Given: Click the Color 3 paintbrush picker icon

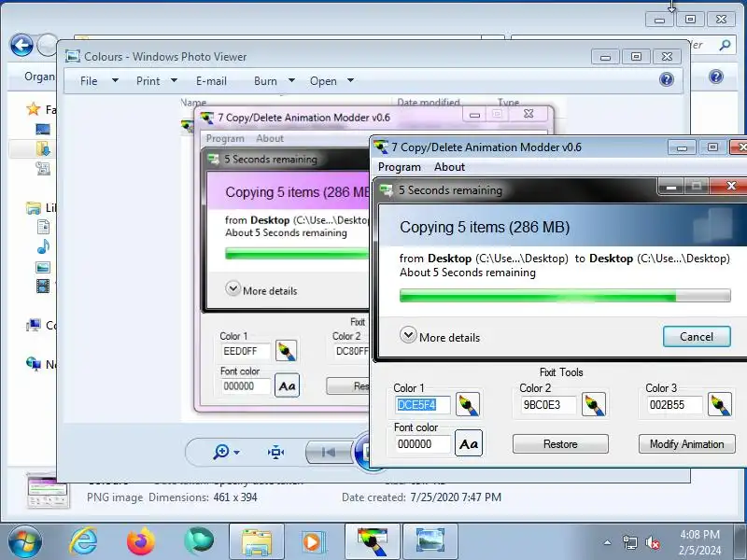Looking at the screenshot, I should pyautogui.click(x=719, y=404).
